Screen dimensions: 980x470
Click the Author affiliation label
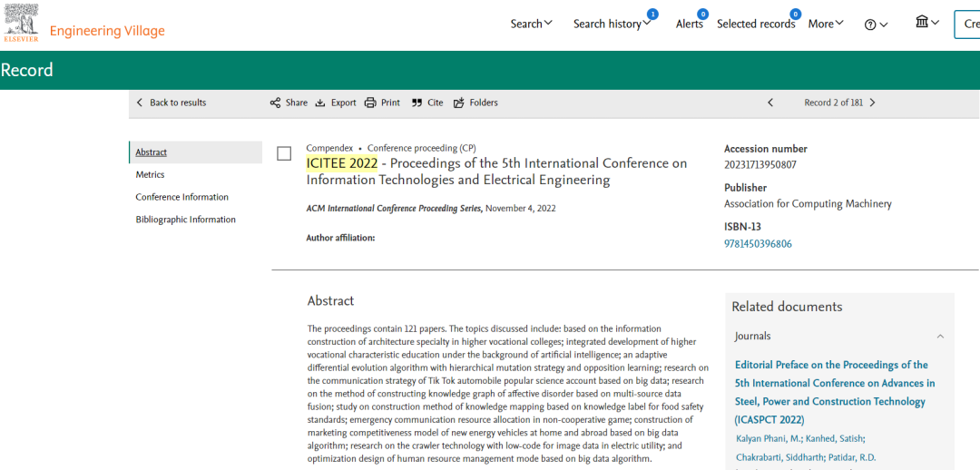[340, 238]
